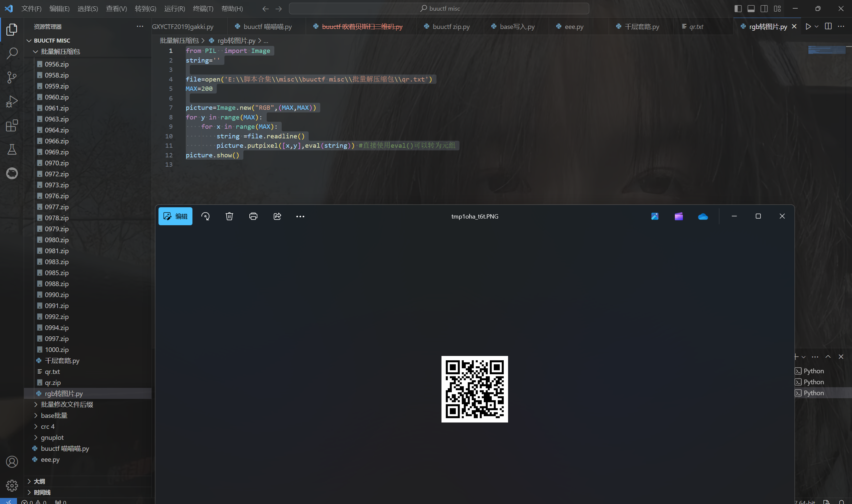The width and height of the screenshot is (852, 504).
Task: Click the buuctf misc command search box
Action: 439,9
